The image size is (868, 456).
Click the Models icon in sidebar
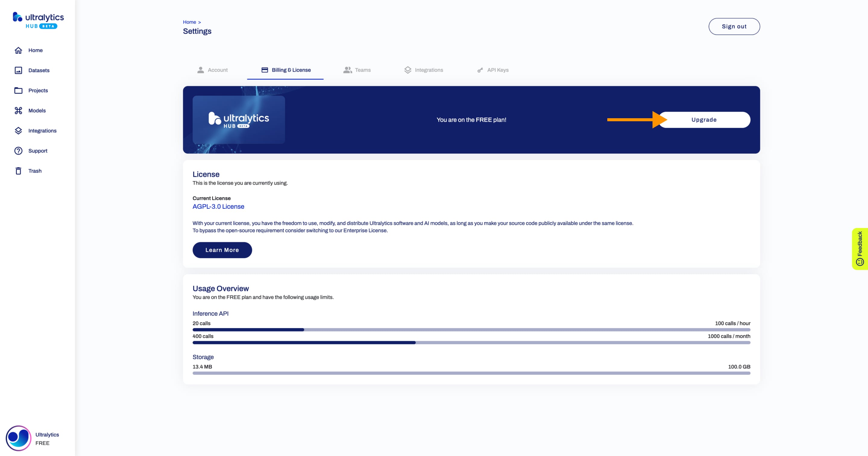[18, 110]
